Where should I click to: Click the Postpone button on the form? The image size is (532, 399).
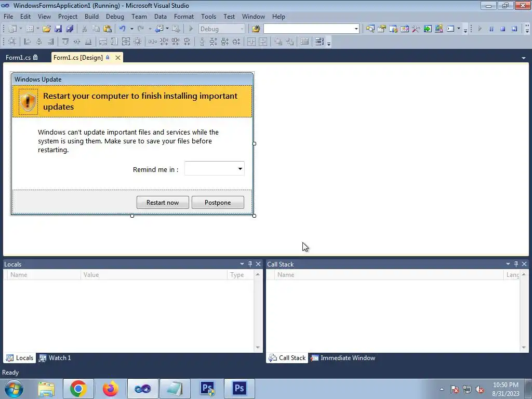218,203
